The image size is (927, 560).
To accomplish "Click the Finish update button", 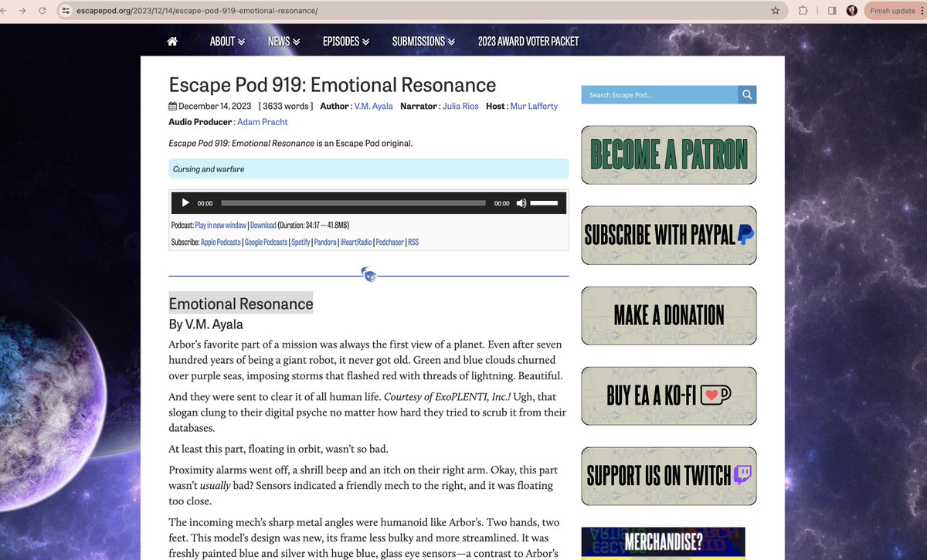I will pos(891,11).
